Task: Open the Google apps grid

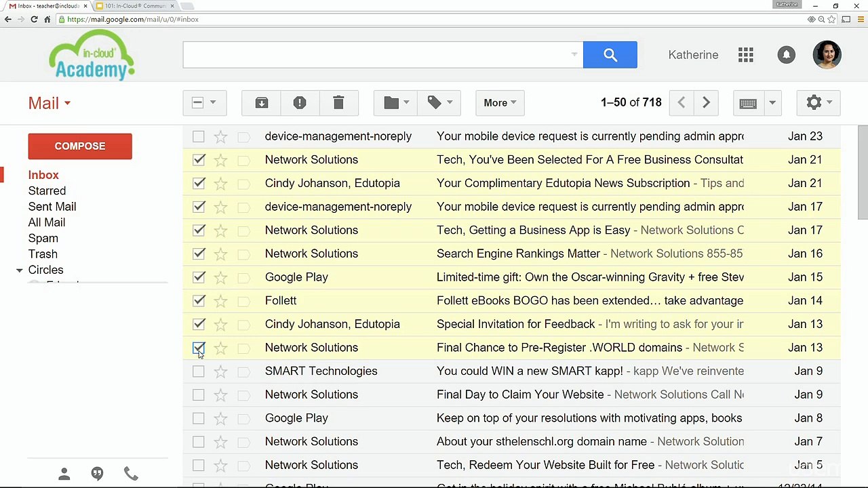Action: [746, 55]
